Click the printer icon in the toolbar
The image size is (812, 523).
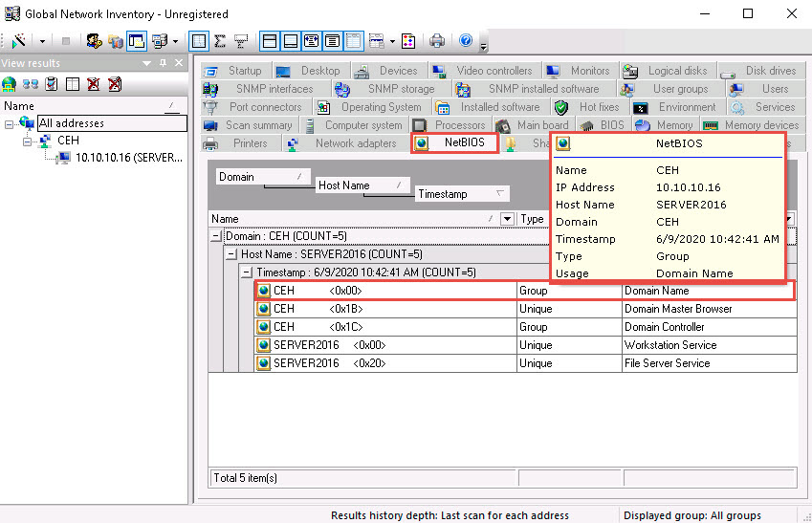(437, 41)
